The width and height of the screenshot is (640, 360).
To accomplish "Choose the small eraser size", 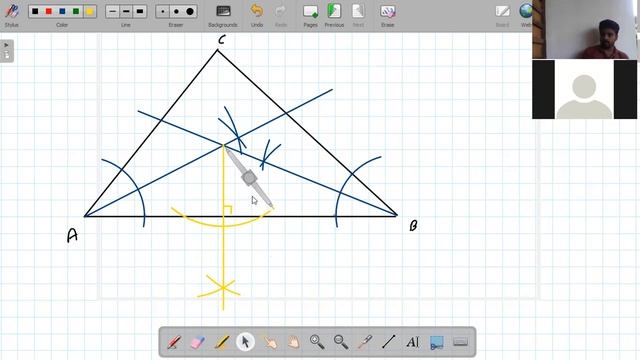I will click(x=162, y=11).
